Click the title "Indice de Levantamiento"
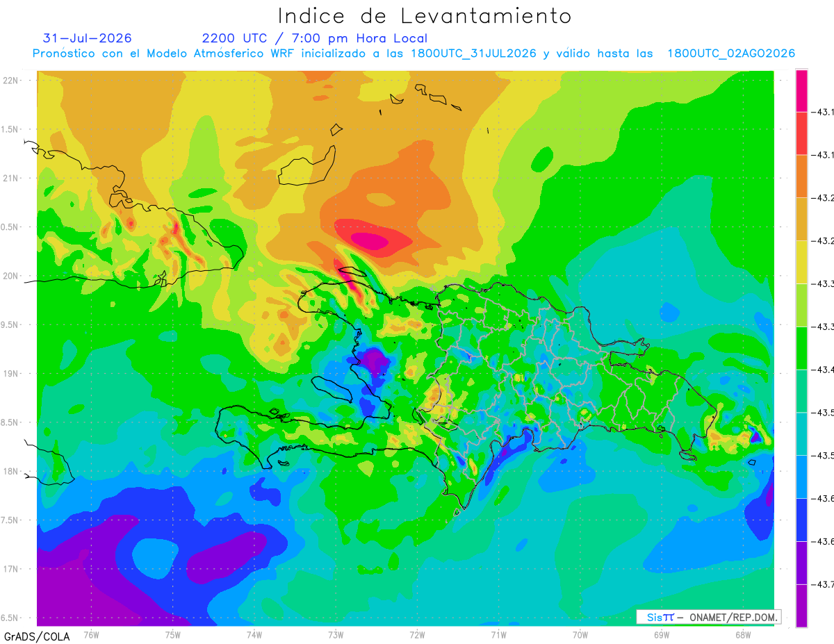834x644 pixels. coord(425,16)
